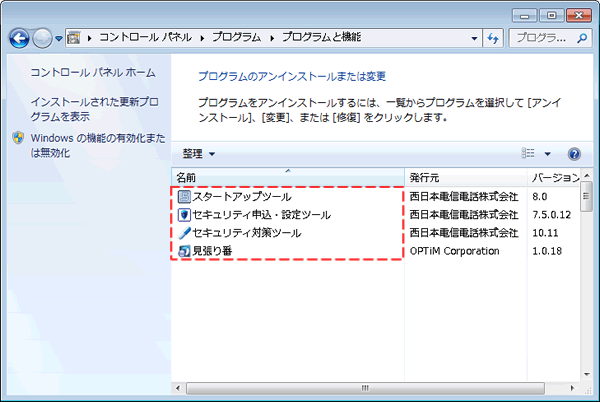Expand the address bar history dropdown arrow

pyautogui.click(x=474, y=38)
